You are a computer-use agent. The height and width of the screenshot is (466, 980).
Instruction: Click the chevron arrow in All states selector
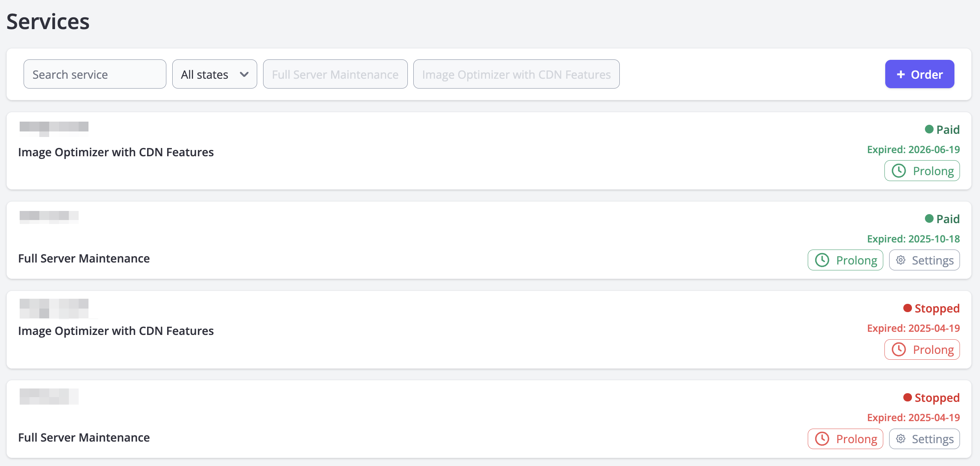coord(244,74)
